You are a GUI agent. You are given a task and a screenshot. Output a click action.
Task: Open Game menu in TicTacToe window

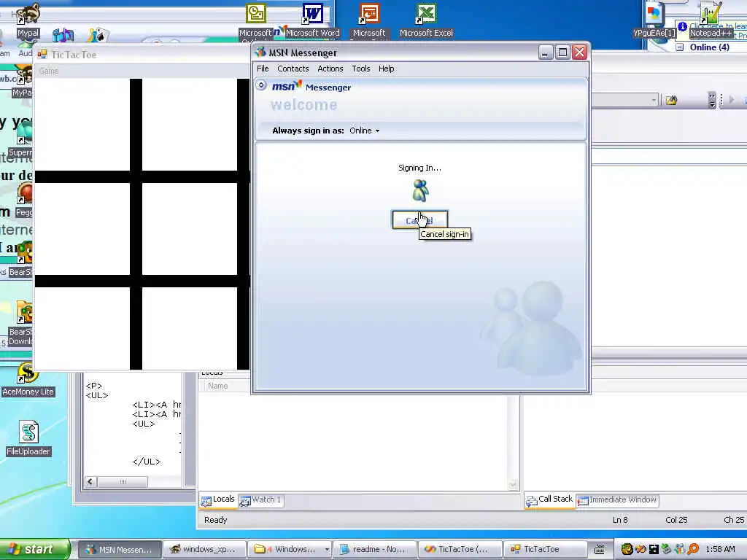[49, 71]
